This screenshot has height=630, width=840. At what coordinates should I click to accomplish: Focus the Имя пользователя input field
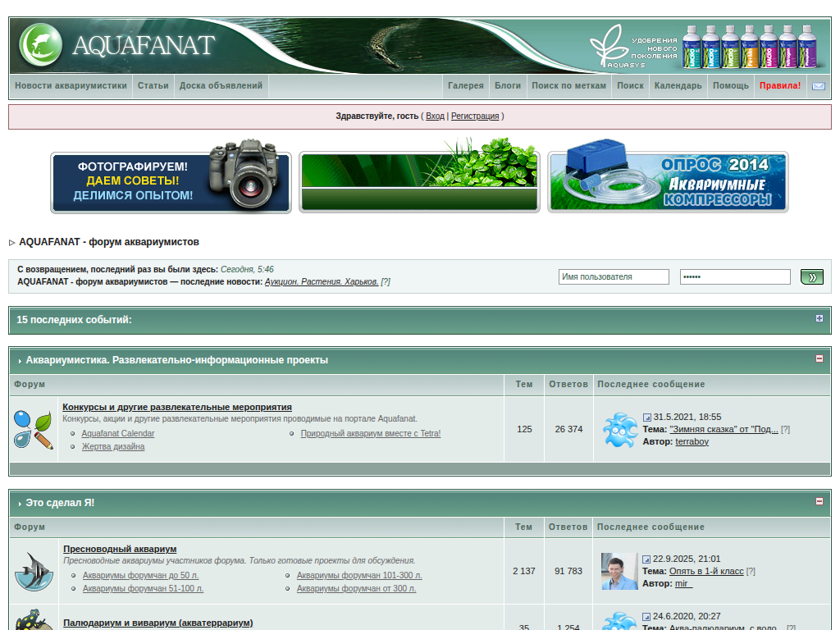click(x=614, y=277)
